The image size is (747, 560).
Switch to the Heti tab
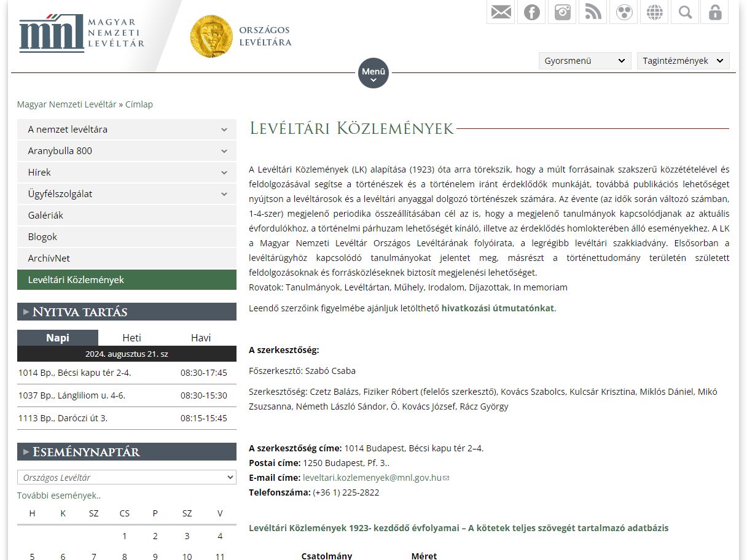click(x=132, y=338)
